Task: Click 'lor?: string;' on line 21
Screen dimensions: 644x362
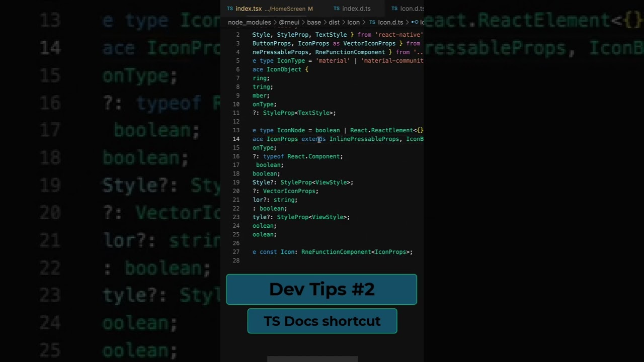Action: click(275, 200)
